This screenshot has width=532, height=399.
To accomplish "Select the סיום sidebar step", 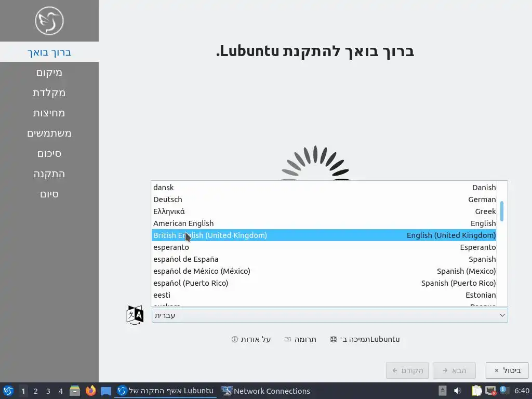I will coord(49,194).
